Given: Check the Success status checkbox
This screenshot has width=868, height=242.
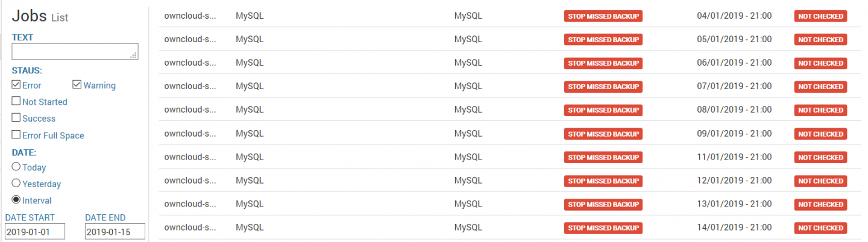Looking at the screenshot, I should click(16, 118).
